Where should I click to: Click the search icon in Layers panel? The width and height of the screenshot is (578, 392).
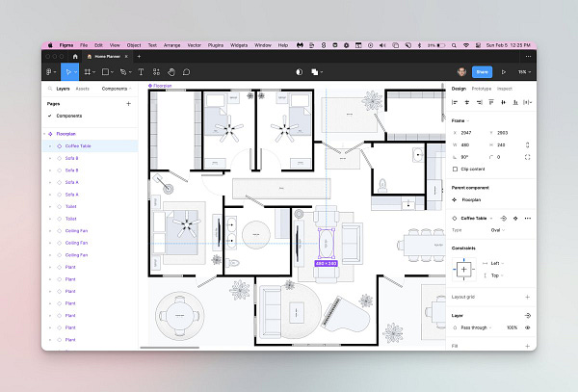pos(50,89)
